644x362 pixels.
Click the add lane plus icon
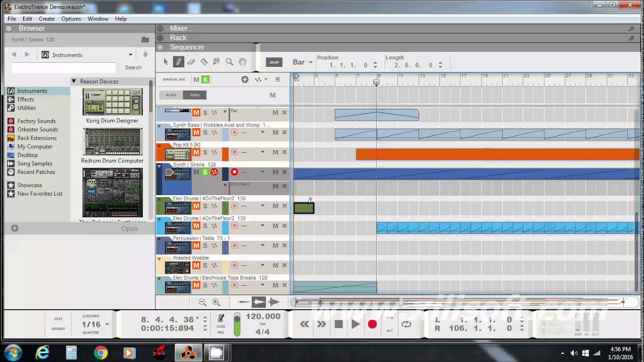(245, 79)
